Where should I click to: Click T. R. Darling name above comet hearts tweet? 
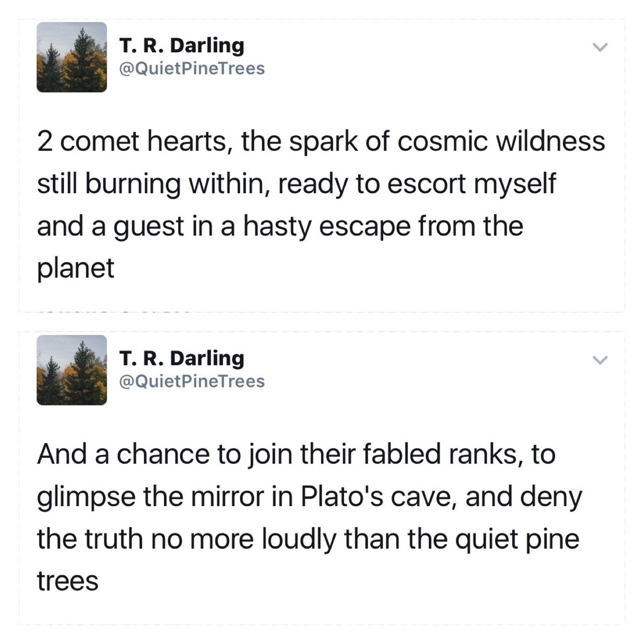[x=182, y=45]
